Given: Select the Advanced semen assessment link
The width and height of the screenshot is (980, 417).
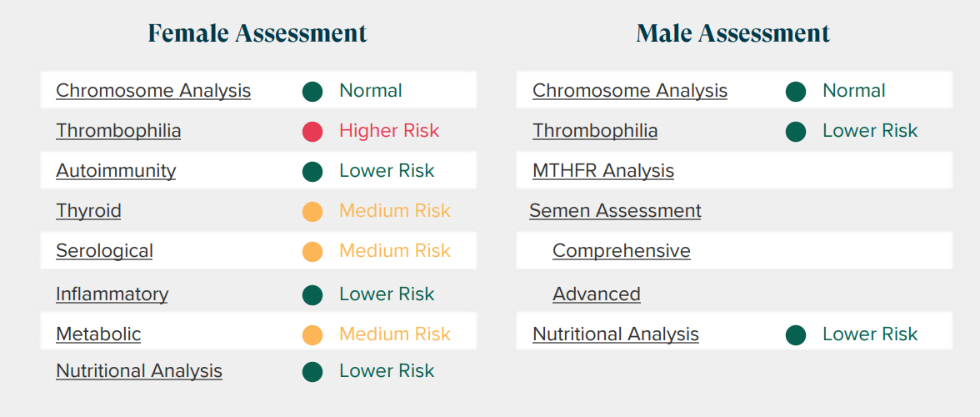Looking at the screenshot, I should pos(597,294).
